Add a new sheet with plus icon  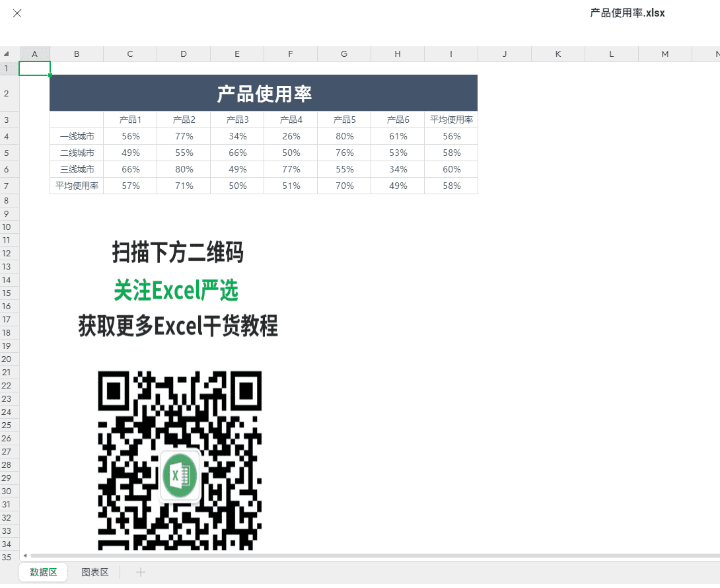point(141,572)
